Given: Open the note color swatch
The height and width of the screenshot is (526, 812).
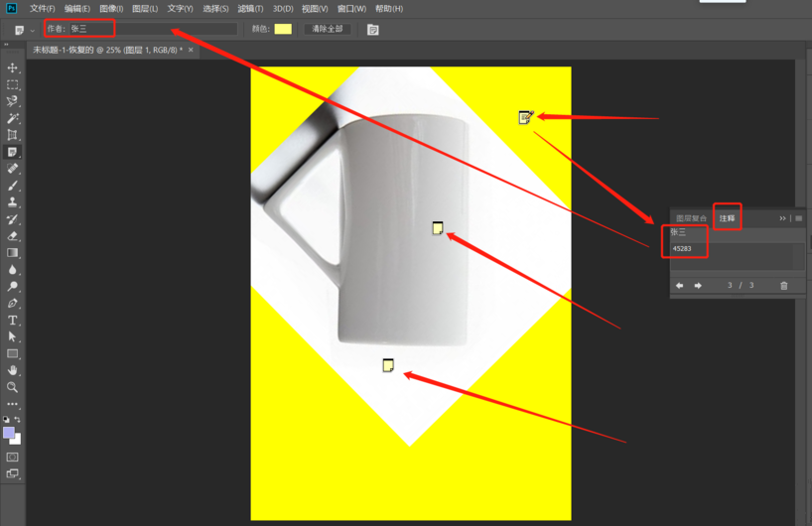Looking at the screenshot, I should (283, 29).
